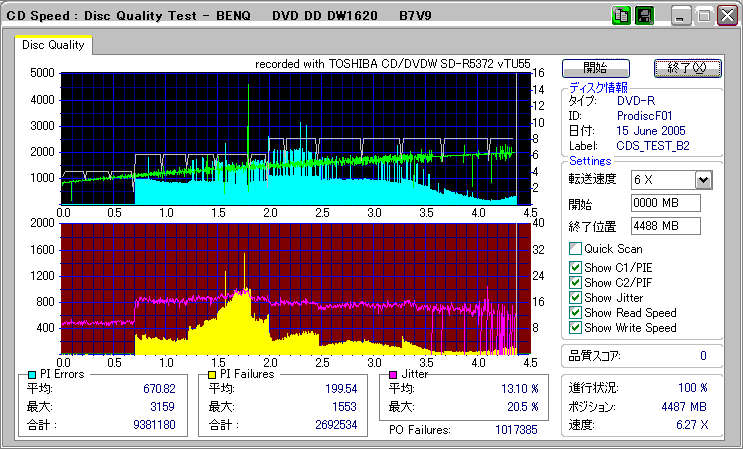Toggle Show Jitter checkbox

(x=575, y=297)
